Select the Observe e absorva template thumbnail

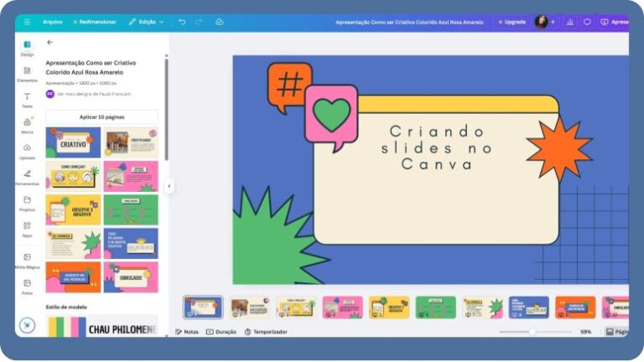point(73,209)
